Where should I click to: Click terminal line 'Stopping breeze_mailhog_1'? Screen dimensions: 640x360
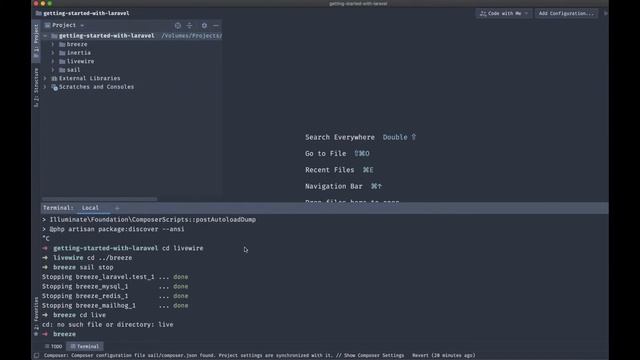[115, 305]
